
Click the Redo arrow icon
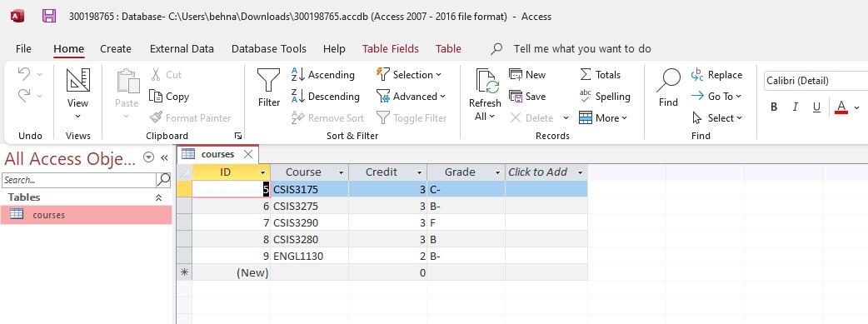(24, 96)
